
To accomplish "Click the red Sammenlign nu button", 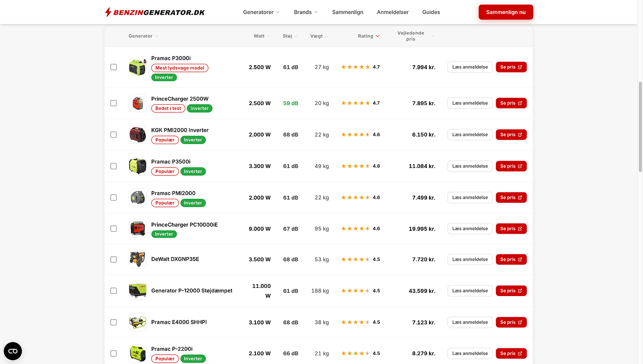I will point(506,12).
